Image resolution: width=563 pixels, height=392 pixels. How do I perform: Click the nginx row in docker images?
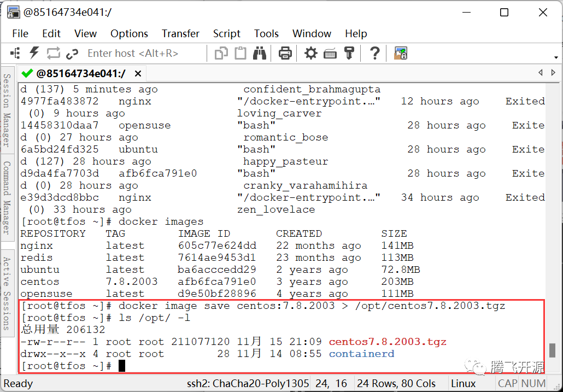[x=217, y=246]
